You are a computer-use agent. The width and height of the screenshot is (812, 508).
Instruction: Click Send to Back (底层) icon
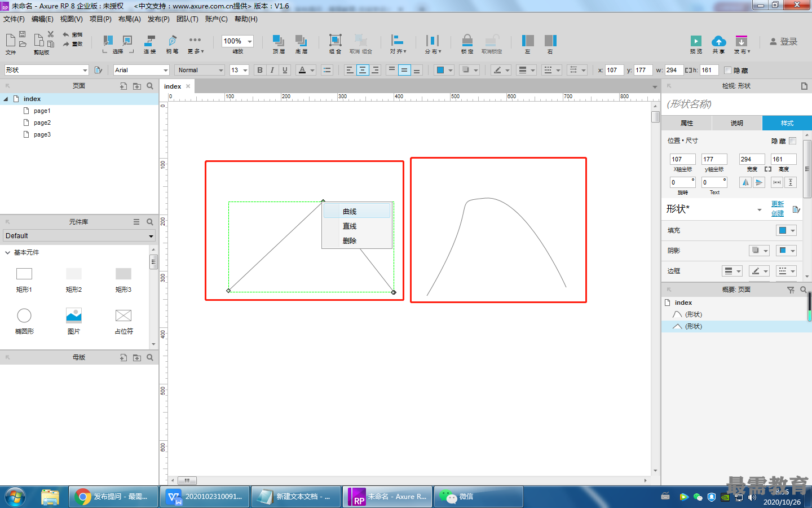pyautogui.click(x=301, y=41)
